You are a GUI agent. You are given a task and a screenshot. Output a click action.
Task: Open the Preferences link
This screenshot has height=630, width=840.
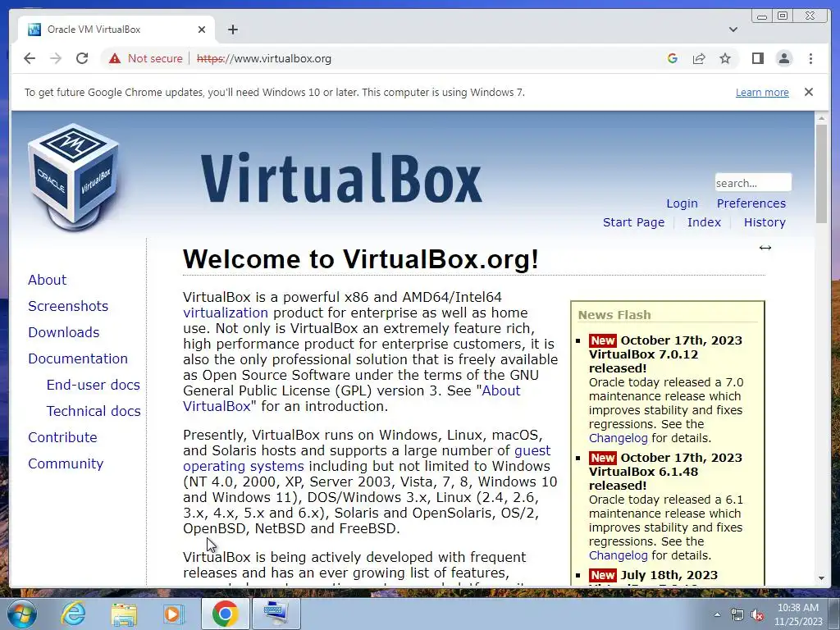click(751, 203)
